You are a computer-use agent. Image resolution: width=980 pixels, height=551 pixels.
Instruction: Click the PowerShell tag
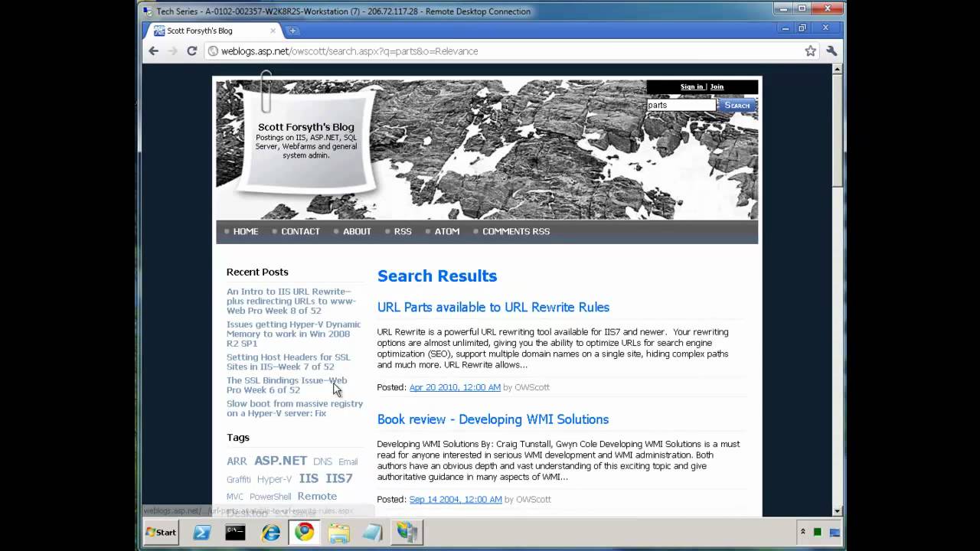[x=270, y=497]
